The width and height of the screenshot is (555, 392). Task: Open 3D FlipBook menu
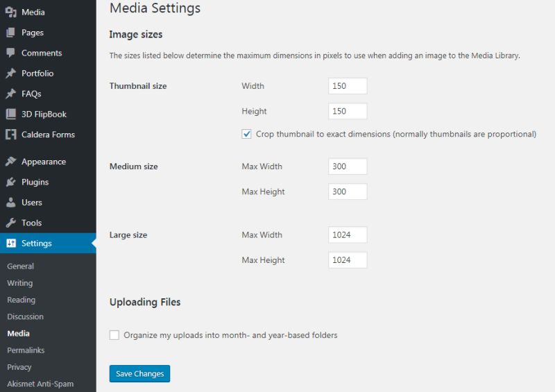click(44, 114)
